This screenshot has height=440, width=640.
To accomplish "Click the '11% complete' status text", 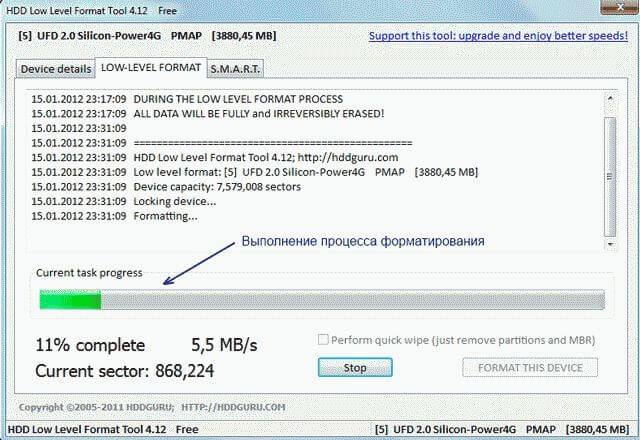I will click(90, 345).
